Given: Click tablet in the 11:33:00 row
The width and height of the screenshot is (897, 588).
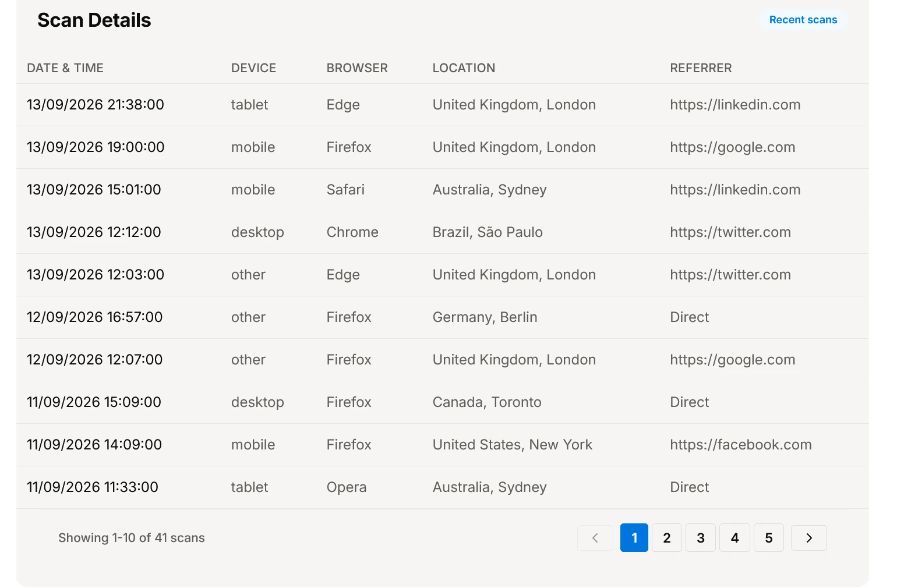Looking at the screenshot, I should click(x=249, y=487).
